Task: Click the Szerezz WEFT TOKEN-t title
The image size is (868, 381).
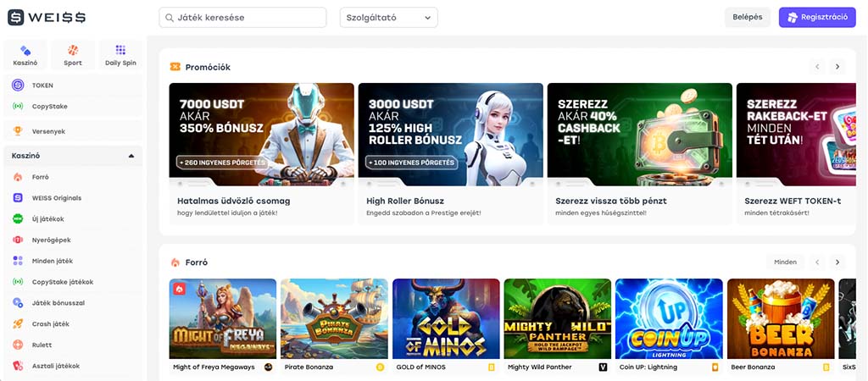Action: [x=793, y=201]
